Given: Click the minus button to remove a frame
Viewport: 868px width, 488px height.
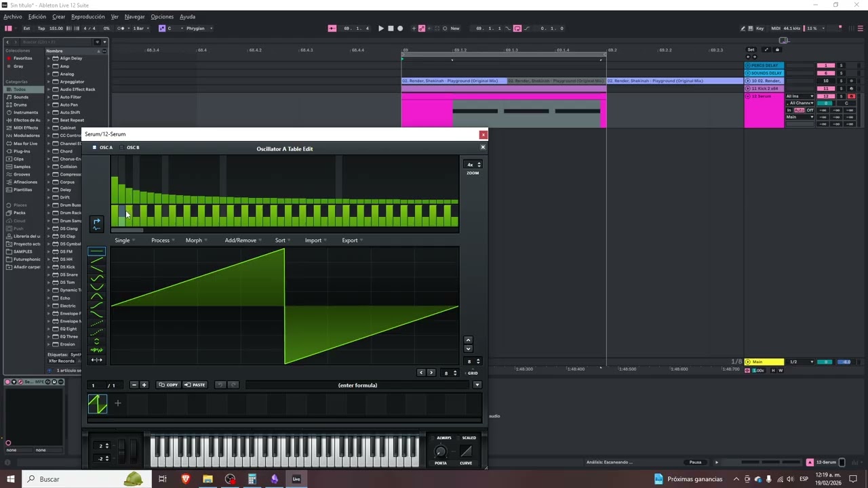Looking at the screenshot, I should (x=134, y=385).
